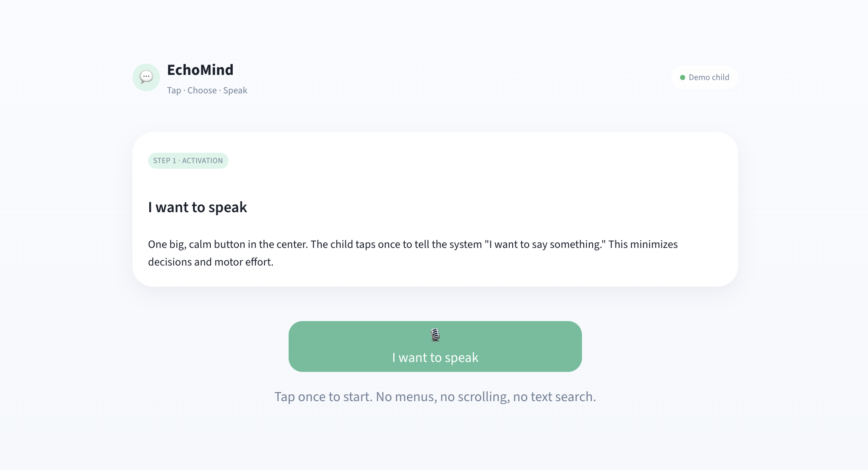
Task: Tap the microphone icon on the green button
Action: pos(435,335)
